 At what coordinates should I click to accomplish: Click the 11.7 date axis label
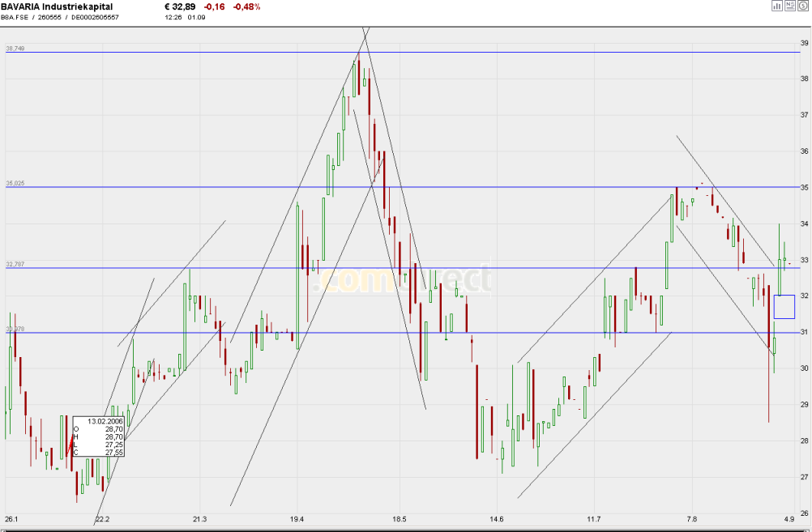click(593, 519)
